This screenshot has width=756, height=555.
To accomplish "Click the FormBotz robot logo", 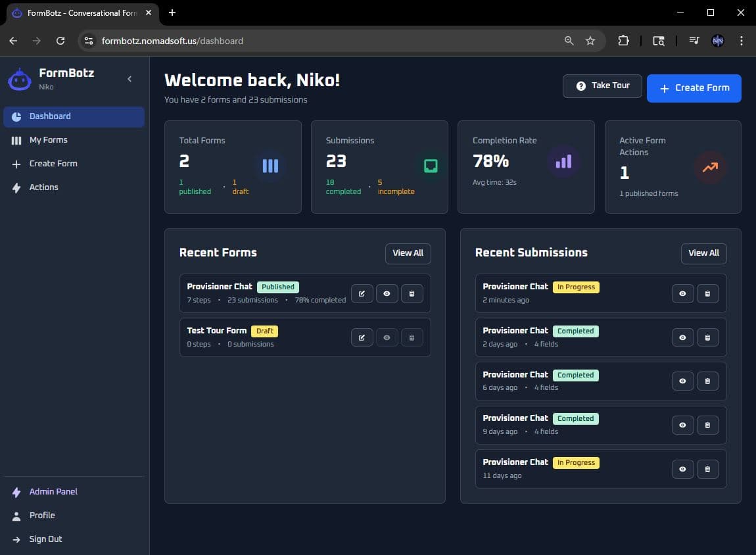I will point(19,80).
